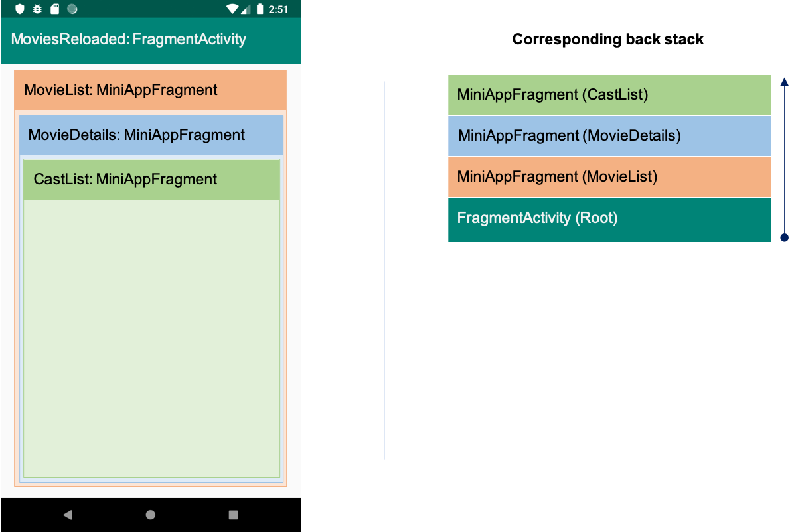Screen dimensions: 792x532
Task: Select the FragmentActivity (Root) diagram block
Action: 609,219
